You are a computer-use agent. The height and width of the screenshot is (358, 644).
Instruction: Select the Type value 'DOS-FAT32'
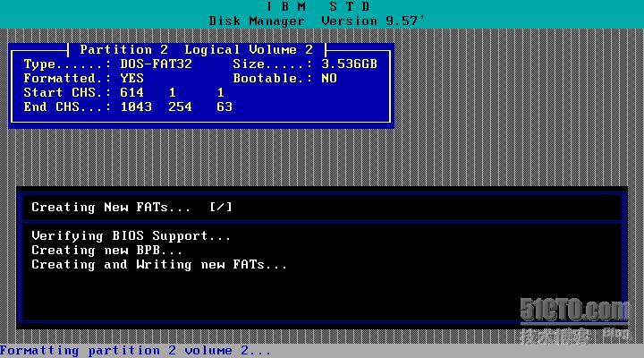click(x=156, y=64)
